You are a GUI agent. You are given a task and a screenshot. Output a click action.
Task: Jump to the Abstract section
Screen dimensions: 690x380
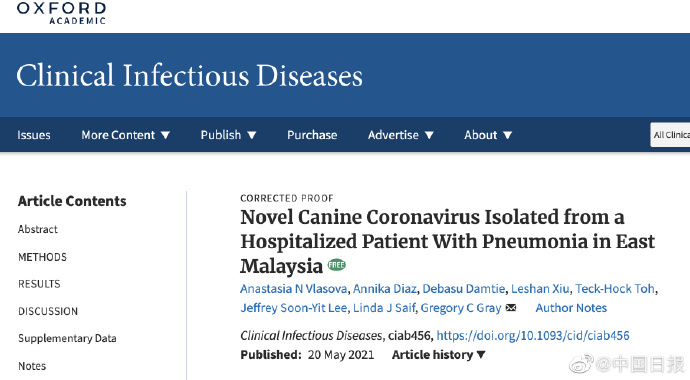(x=38, y=229)
